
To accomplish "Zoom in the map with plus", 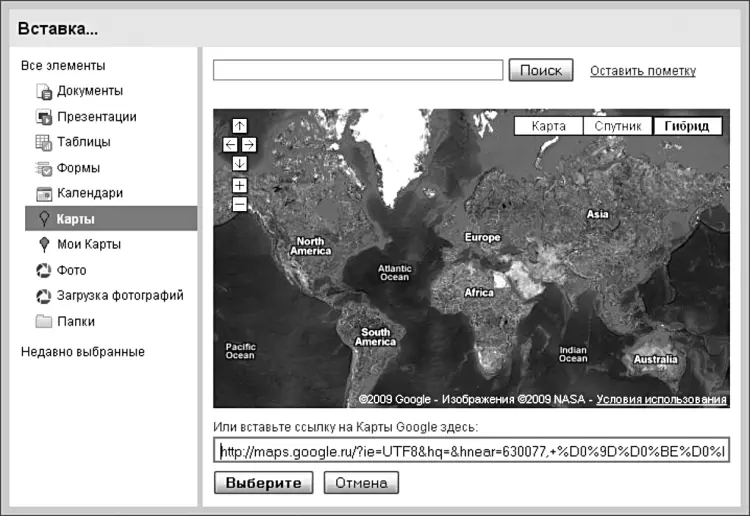I will [x=240, y=186].
